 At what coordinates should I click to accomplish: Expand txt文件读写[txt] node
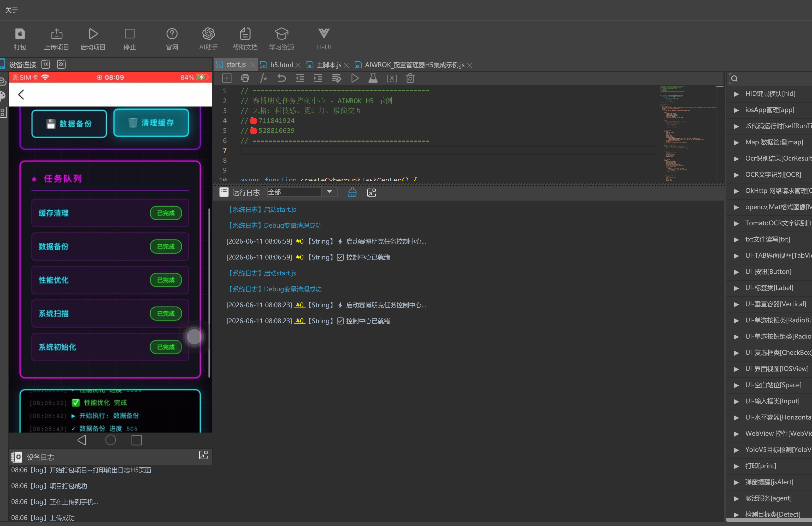click(x=736, y=240)
